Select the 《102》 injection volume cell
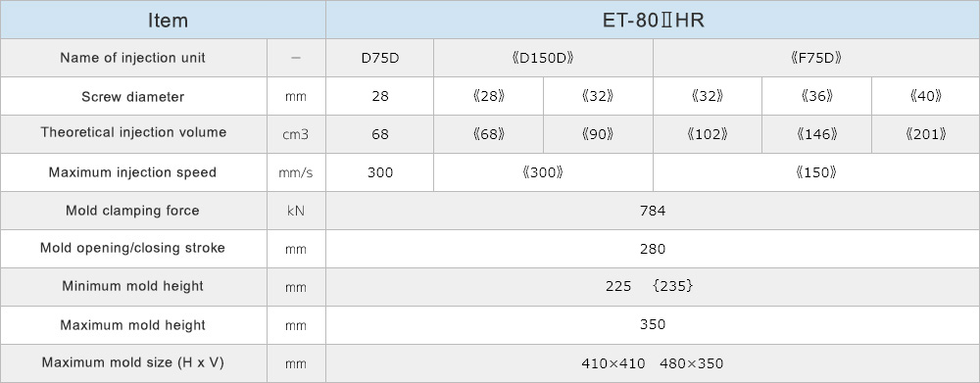The height and width of the screenshot is (383, 980). pyautogui.click(x=708, y=134)
